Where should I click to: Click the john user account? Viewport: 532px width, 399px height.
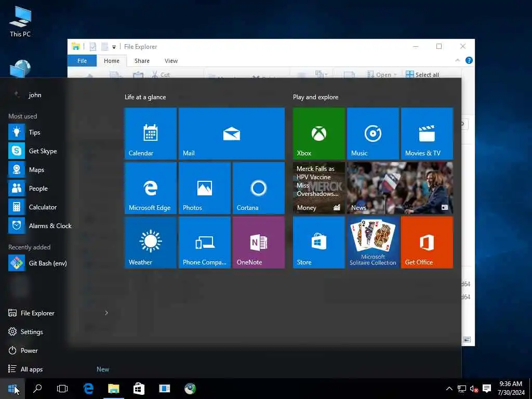click(27, 95)
